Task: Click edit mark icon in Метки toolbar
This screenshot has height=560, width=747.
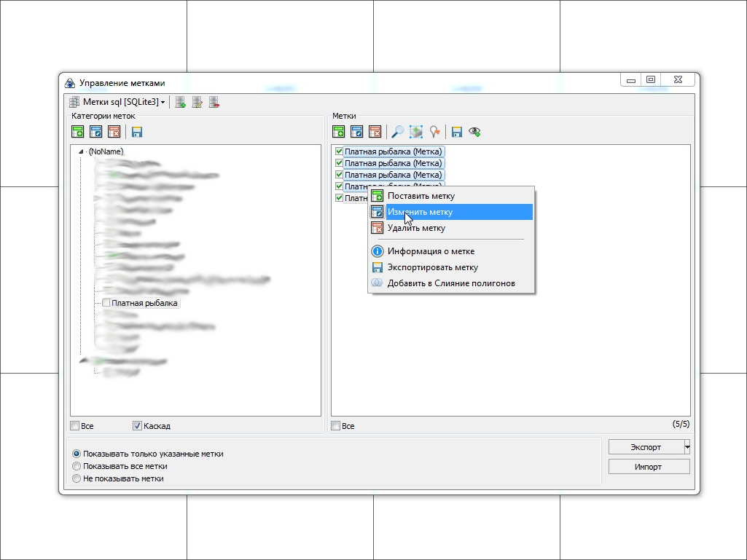Action: [x=356, y=132]
